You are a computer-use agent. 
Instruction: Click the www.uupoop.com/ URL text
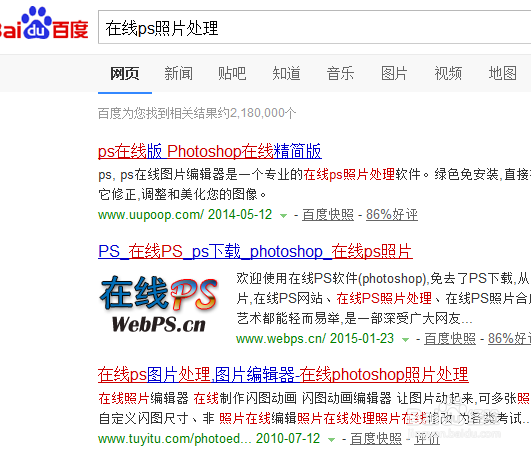[151, 215]
